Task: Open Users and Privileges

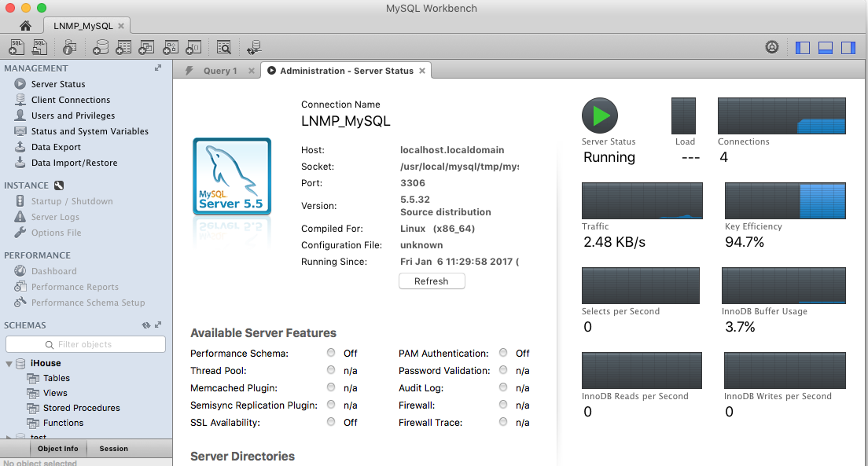Action: pyautogui.click(x=73, y=115)
